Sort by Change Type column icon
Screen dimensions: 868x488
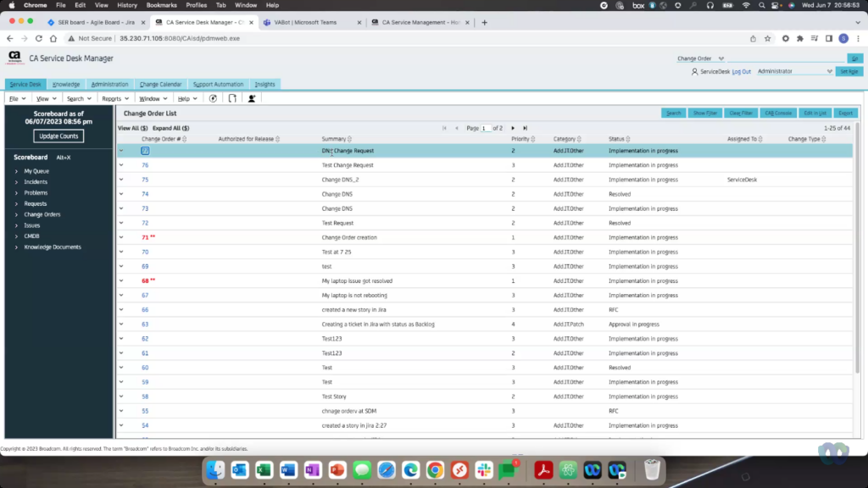coord(824,139)
